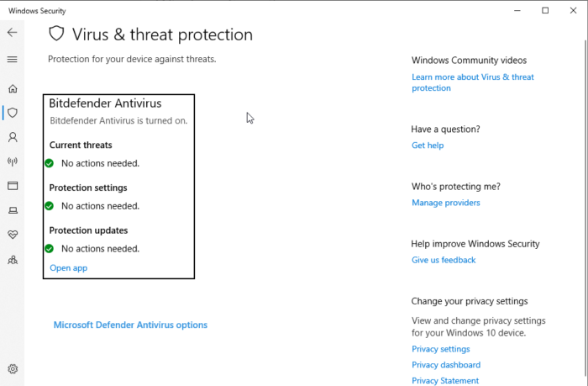
Task: Open Account protection person icon
Action: point(12,137)
